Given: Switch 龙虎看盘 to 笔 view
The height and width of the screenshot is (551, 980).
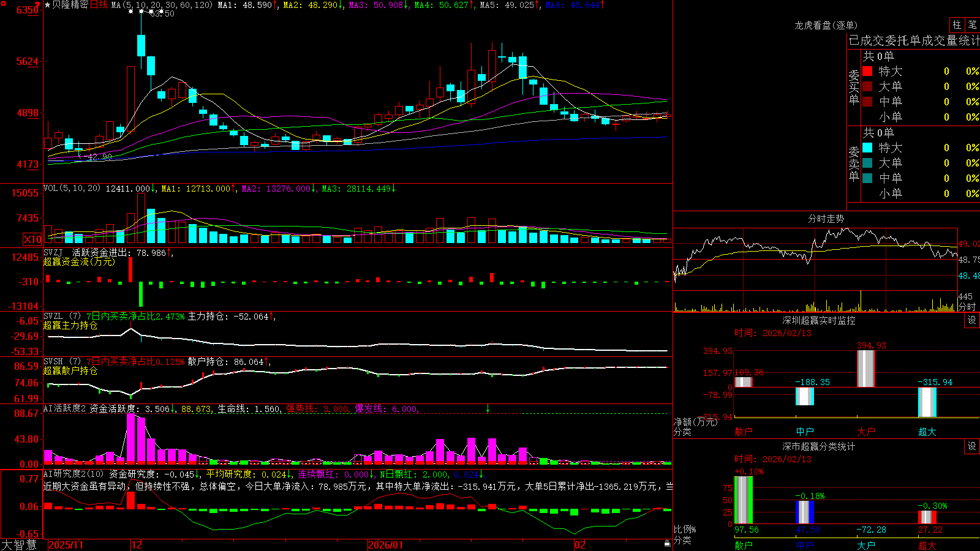Looking at the screenshot, I should pyautogui.click(x=972, y=25).
